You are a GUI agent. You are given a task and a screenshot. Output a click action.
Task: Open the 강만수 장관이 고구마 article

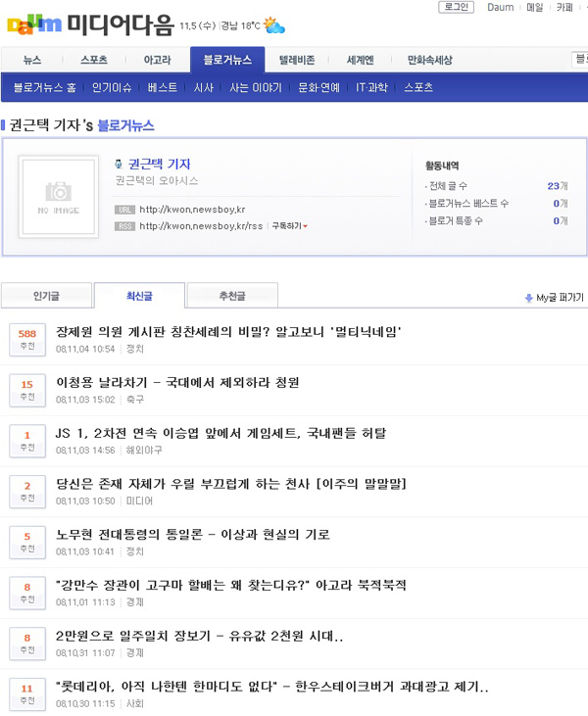click(231, 586)
